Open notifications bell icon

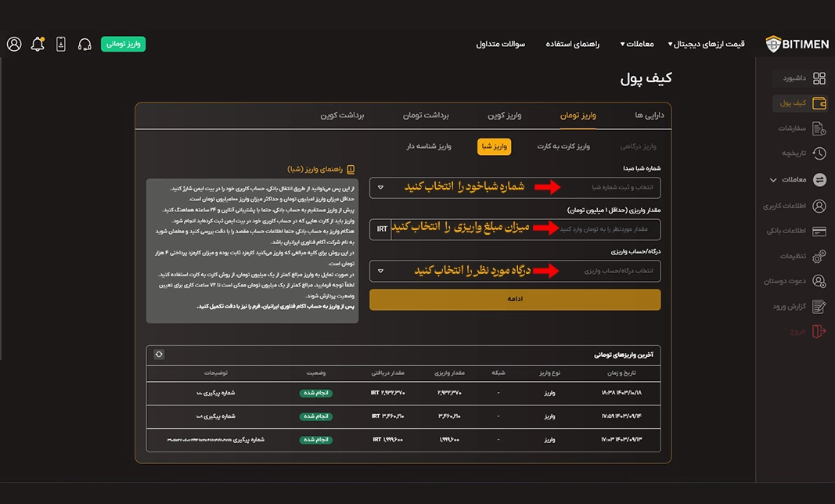[x=38, y=44]
